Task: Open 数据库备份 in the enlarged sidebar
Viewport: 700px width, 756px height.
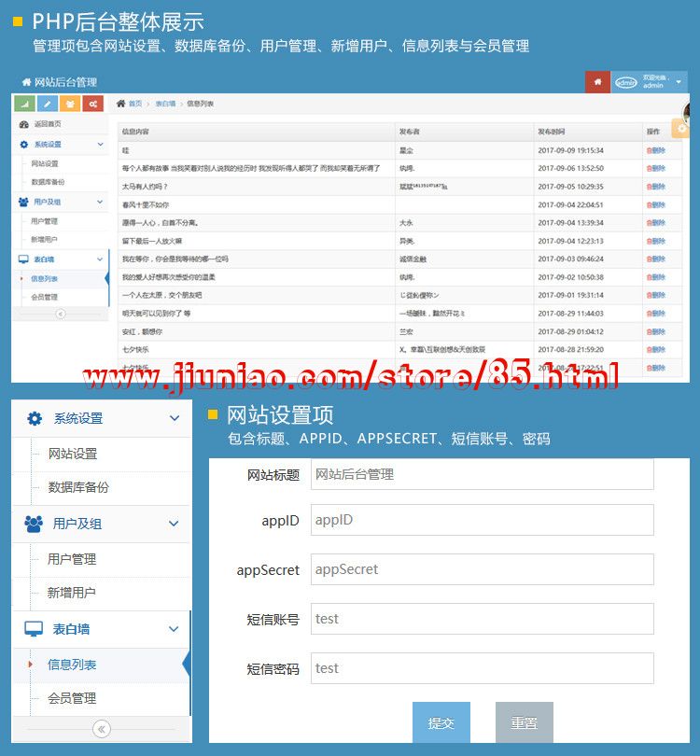Action: pos(78,487)
